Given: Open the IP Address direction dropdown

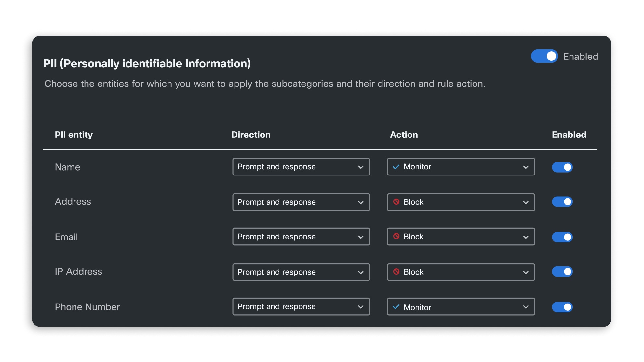Looking at the screenshot, I should 301,272.
